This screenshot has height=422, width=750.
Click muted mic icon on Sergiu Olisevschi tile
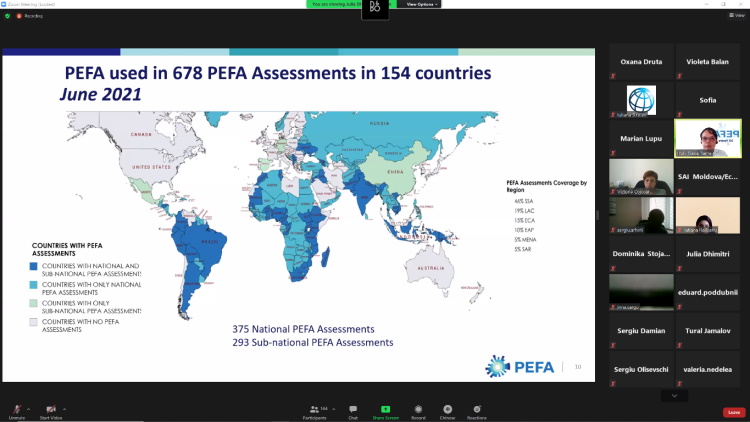(x=613, y=384)
